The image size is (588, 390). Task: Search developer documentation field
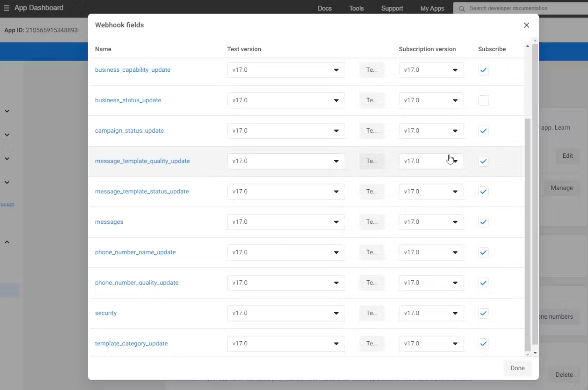click(x=520, y=8)
